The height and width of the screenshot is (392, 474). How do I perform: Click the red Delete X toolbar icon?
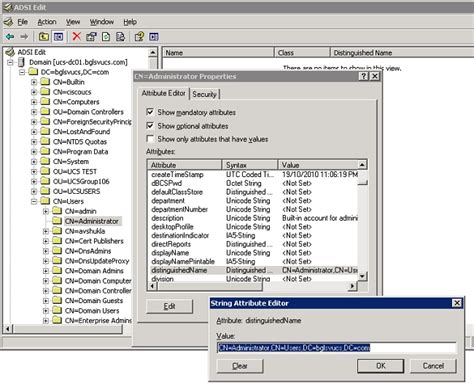point(76,36)
